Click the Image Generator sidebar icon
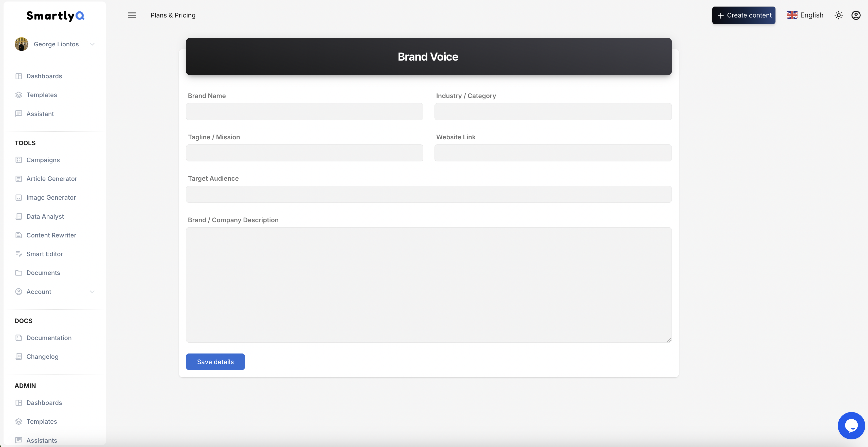The width and height of the screenshot is (868, 447). (19, 198)
